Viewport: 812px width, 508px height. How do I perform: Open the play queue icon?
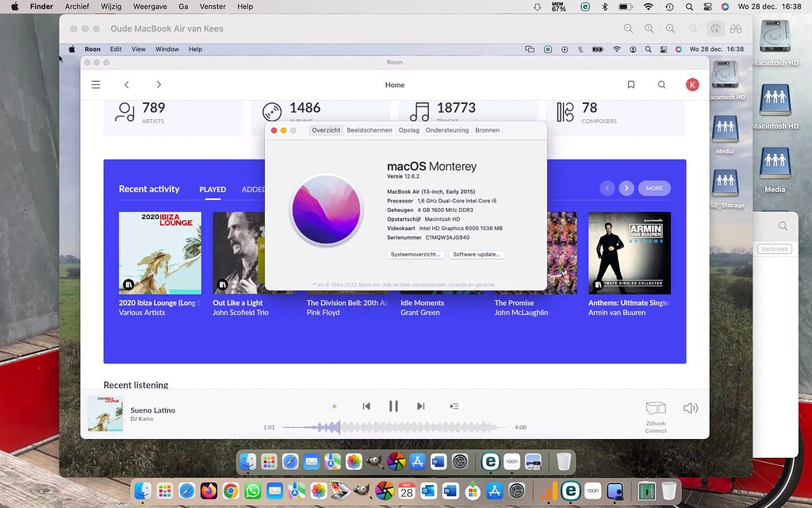click(x=454, y=406)
